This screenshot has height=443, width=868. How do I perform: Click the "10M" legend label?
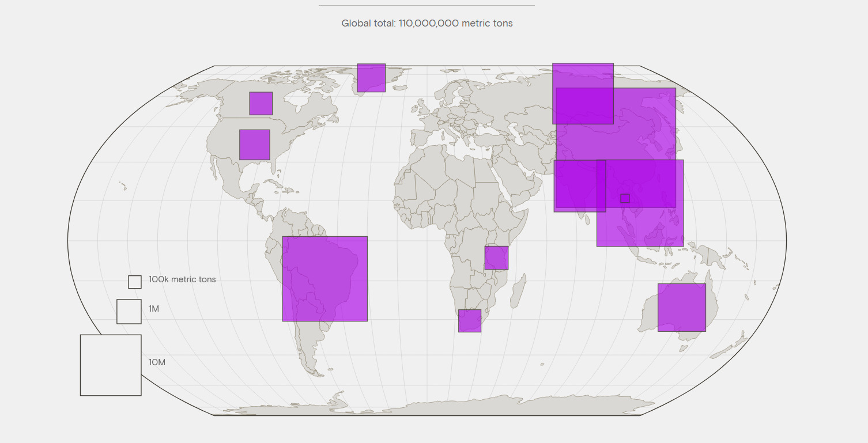[157, 362]
